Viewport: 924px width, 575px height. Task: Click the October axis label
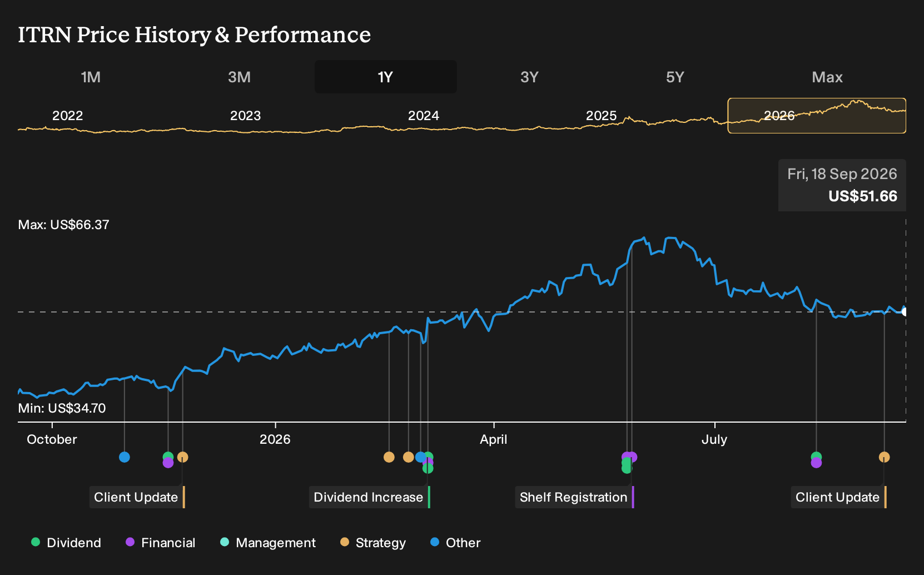[52, 439]
